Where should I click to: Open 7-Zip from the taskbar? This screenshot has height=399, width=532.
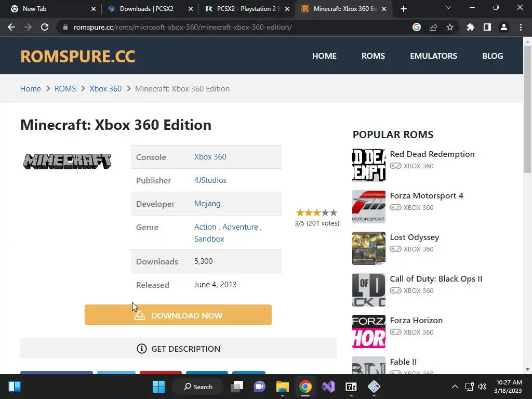click(x=351, y=387)
